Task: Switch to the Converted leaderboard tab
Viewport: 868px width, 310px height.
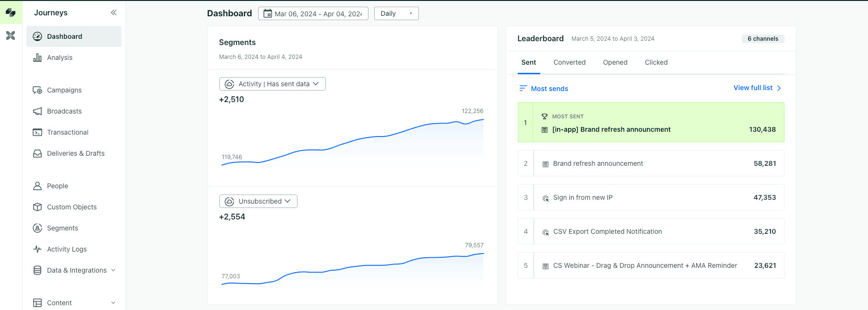Action: point(569,62)
